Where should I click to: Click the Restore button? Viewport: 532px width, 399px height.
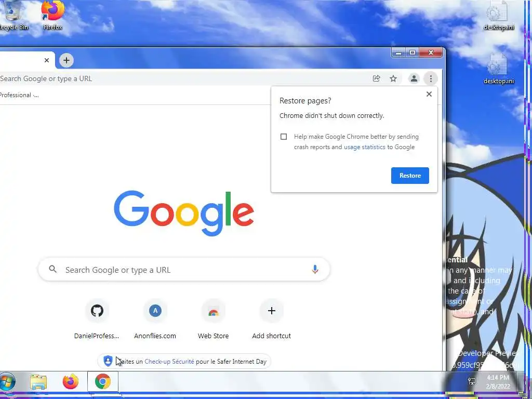click(410, 176)
